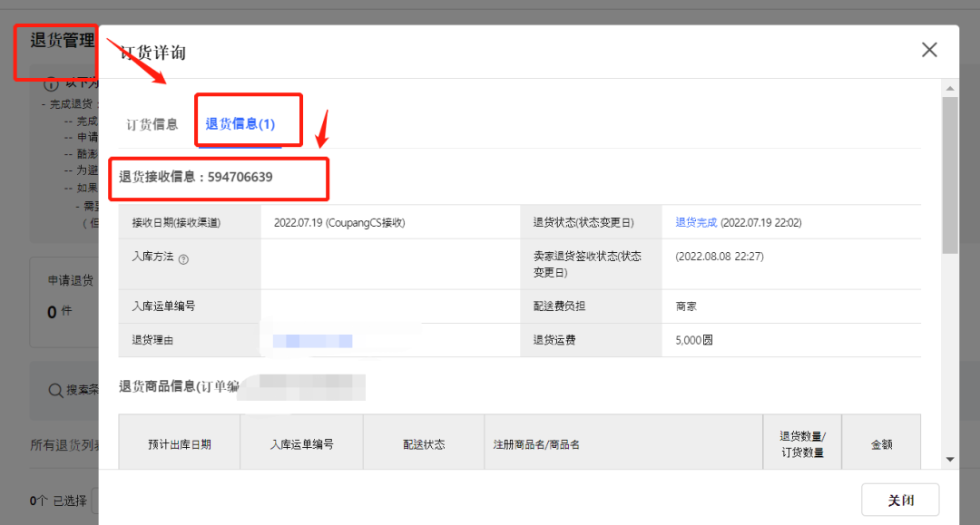This screenshot has height=525, width=980.
Task: Select the 退货信息(1) tab
Action: pyautogui.click(x=240, y=123)
